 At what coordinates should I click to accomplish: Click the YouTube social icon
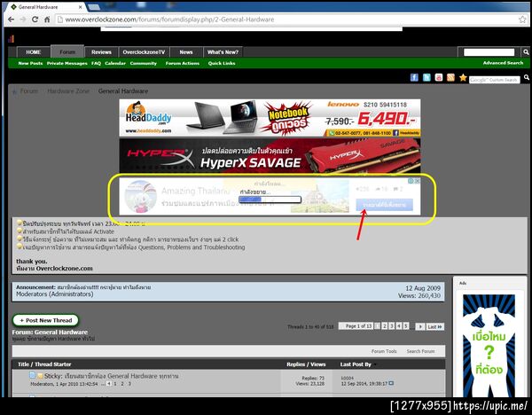(x=439, y=77)
